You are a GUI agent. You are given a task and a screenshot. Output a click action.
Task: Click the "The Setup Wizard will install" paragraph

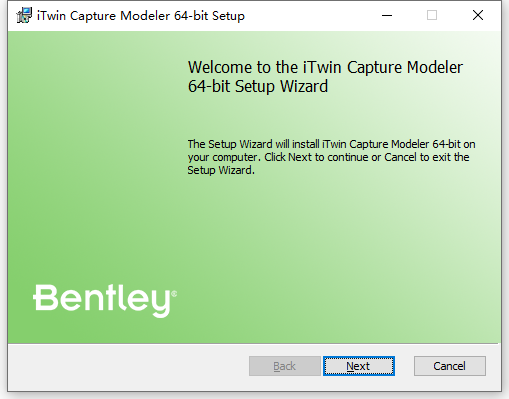[331, 157]
